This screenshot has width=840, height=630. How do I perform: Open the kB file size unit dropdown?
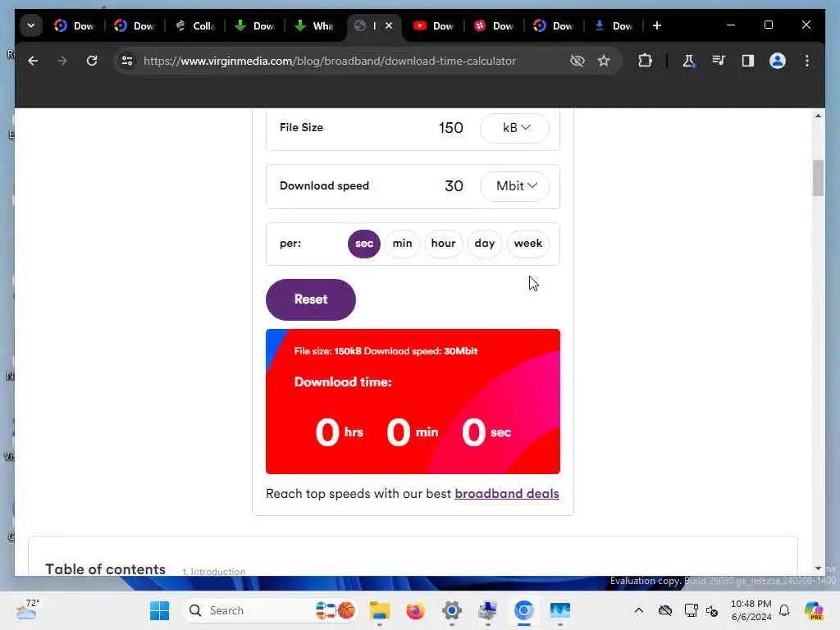click(x=514, y=128)
